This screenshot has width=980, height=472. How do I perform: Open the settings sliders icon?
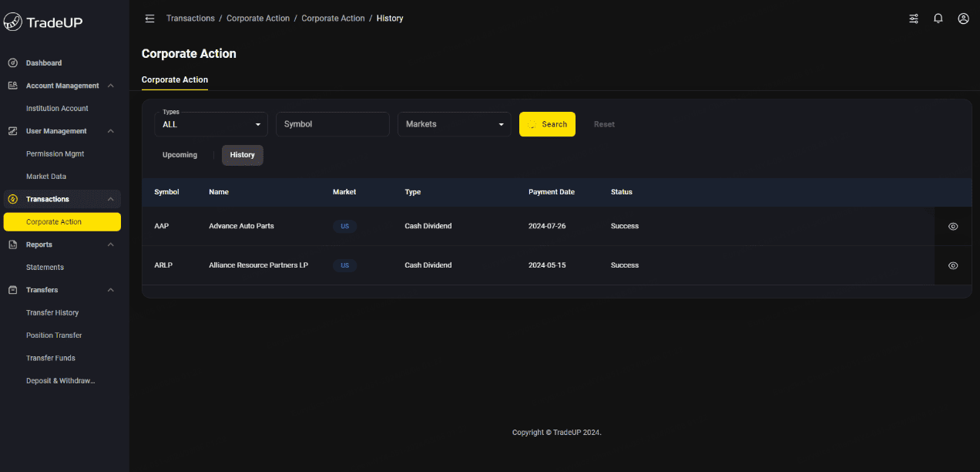[x=914, y=19]
